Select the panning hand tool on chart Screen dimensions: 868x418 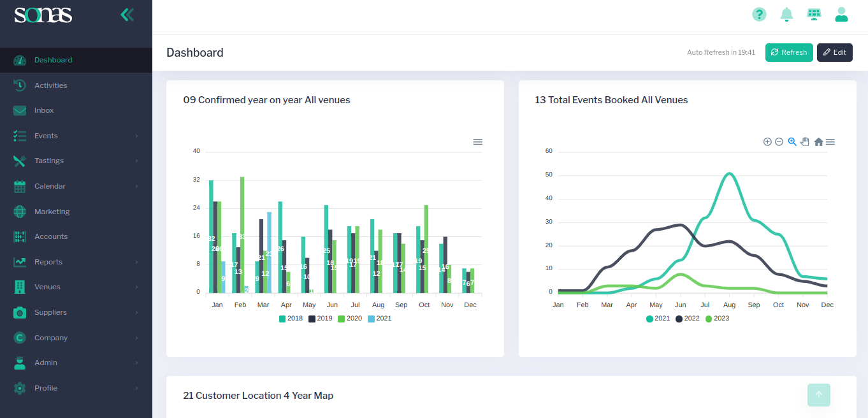(805, 142)
